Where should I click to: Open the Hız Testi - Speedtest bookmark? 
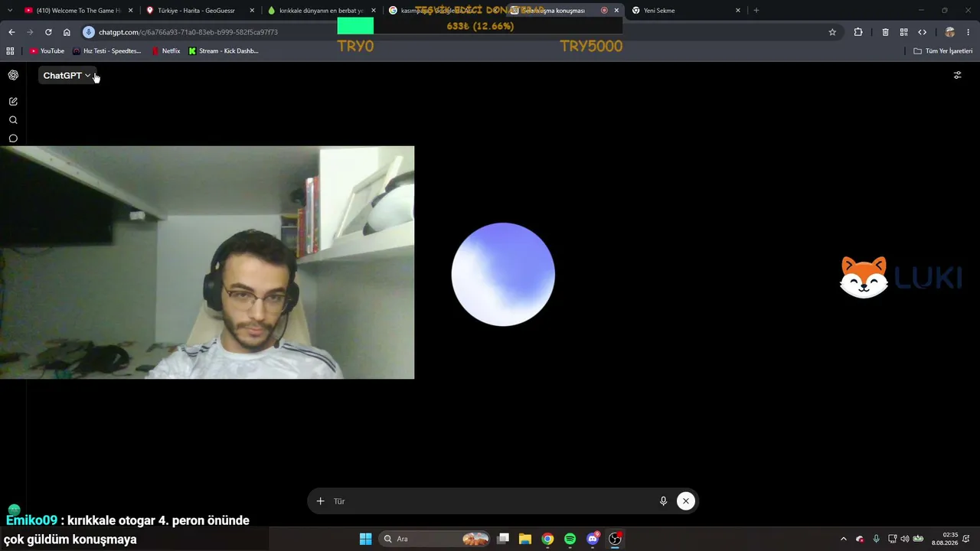coord(107,51)
